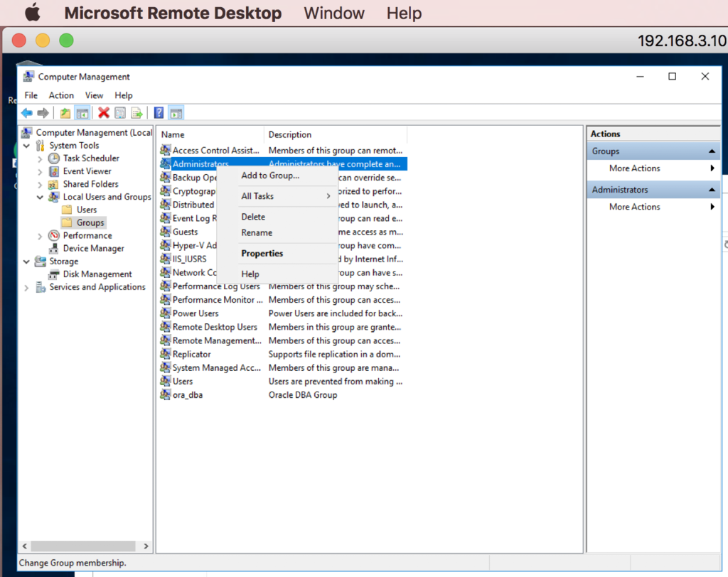
Task: Click the Up one level folder icon
Action: (65, 113)
